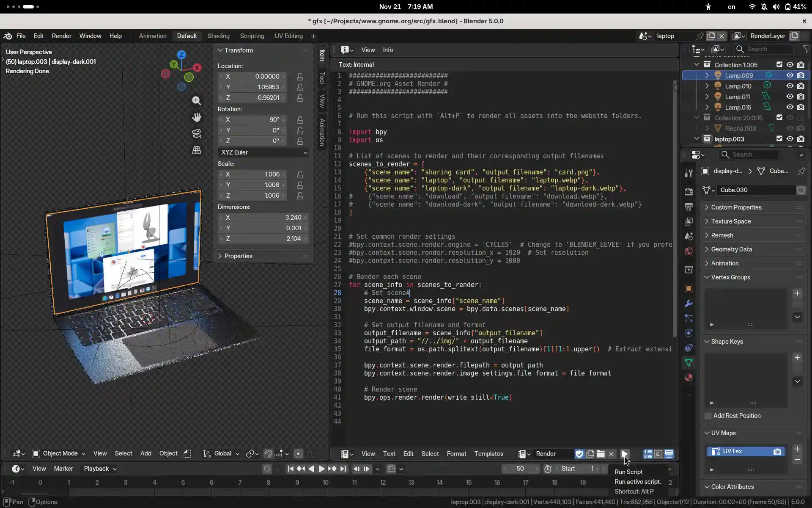Click the pan hand icon in viewport
Screen dimensions: 812x508
(x=197, y=117)
